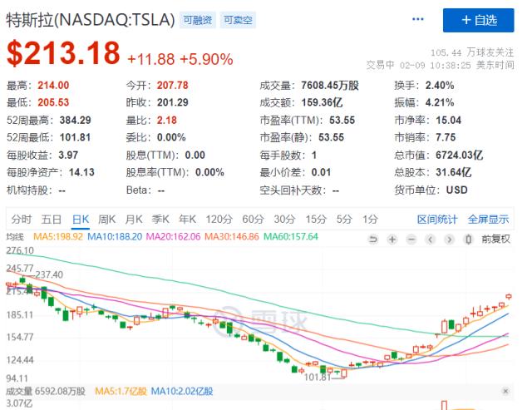The image size is (532, 410).
Task: Click the 特斯拉(NASDAQ:TSLA) stock title
Action: point(91,20)
